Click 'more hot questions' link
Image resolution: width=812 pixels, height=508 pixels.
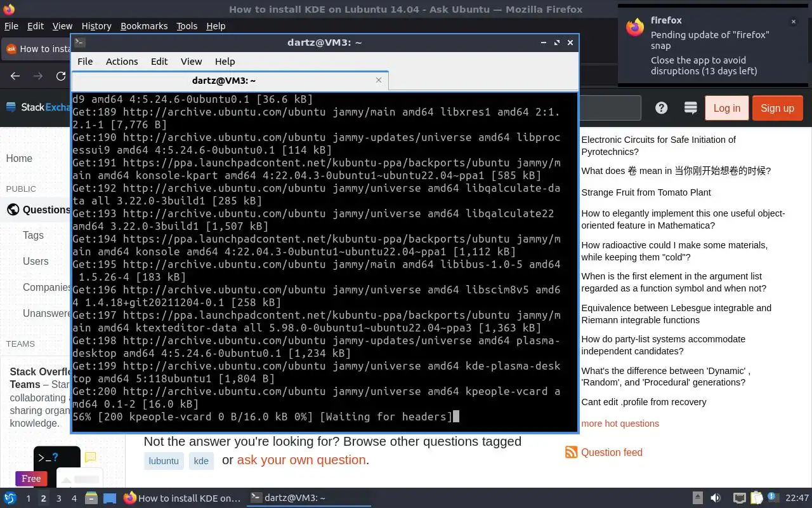pyautogui.click(x=620, y=424)
